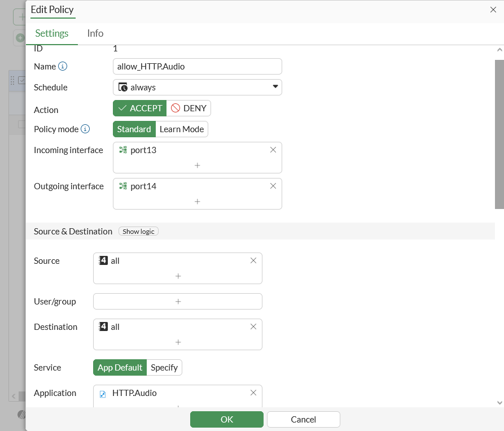Switch Policy mode to Learn Mode
Image resolution: width=504 pixels, height=431 pixels.
coord(182,129)
